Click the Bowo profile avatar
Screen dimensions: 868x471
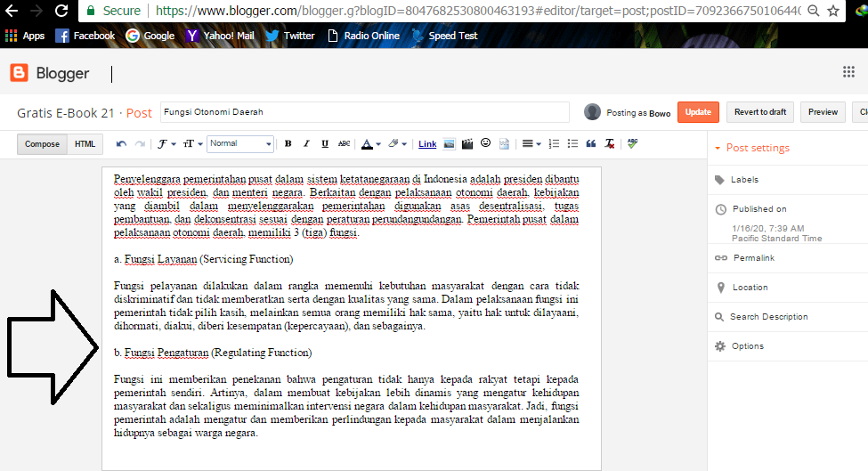(x=592, y=112)
